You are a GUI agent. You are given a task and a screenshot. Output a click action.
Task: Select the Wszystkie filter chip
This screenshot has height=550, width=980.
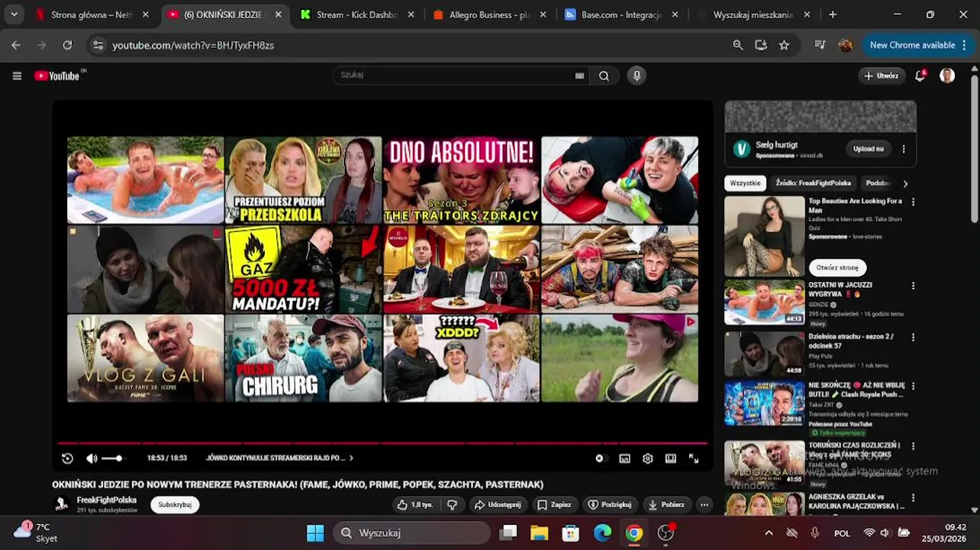point(745,183)
